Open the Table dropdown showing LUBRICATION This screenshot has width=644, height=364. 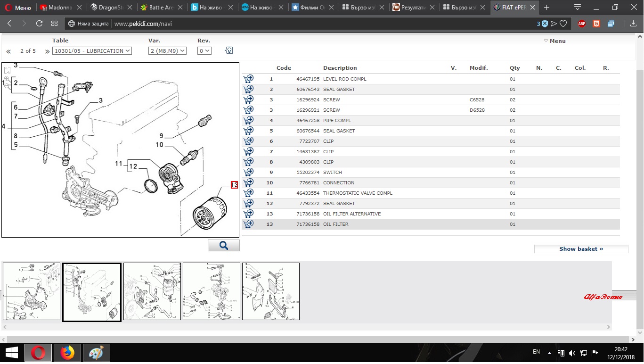coord(92,51)
